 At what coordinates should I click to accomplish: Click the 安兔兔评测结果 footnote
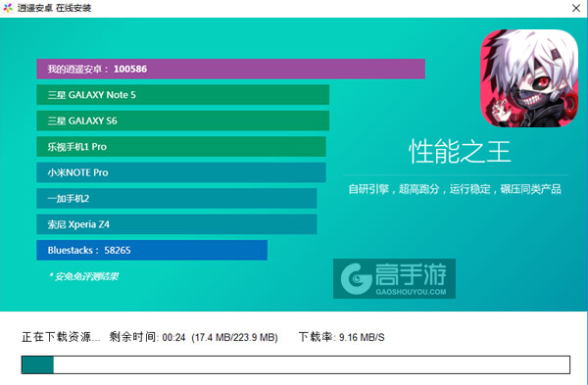[83, 276]
